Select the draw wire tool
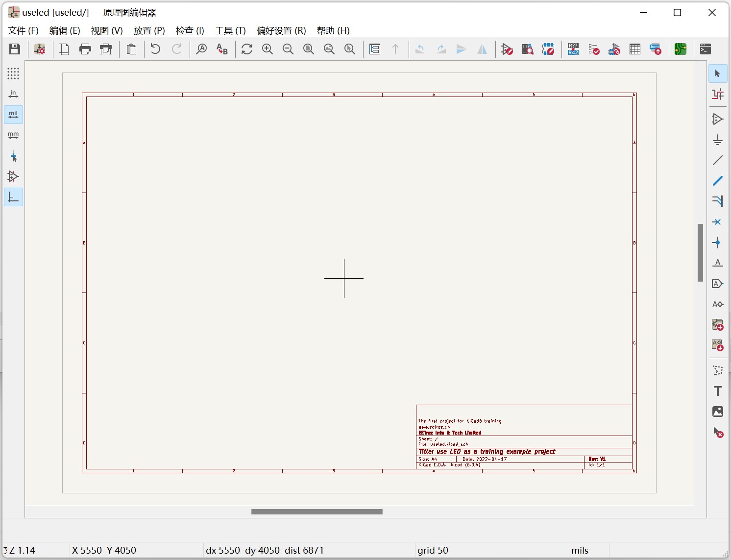This screenshot has height=560, width=731. 718,160
